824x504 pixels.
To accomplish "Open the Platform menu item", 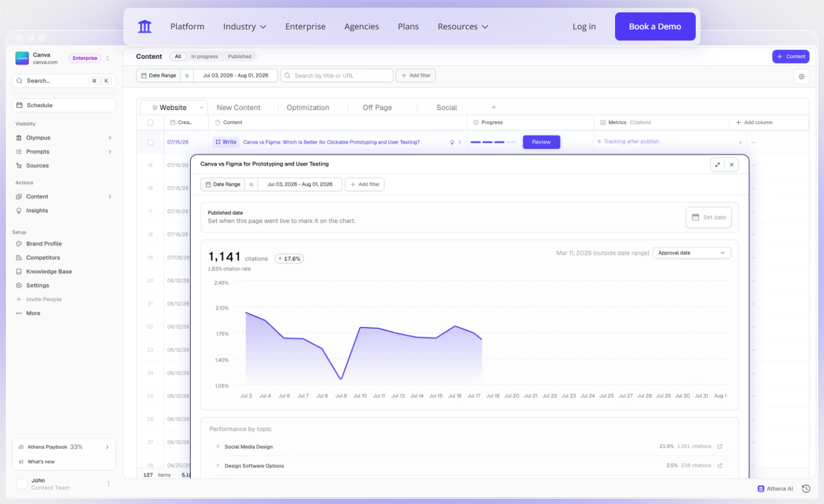I will [x=187, y=26].
